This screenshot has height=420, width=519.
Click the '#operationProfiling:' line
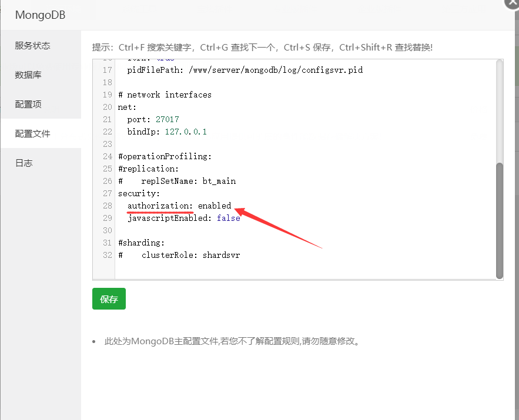point(165,156)
